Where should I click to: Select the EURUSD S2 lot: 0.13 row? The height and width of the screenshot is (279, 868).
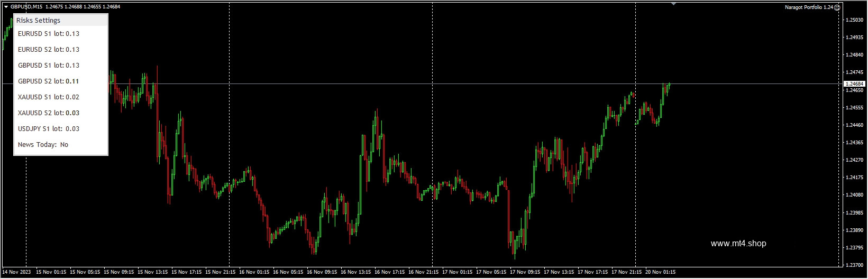coord(61,50)
